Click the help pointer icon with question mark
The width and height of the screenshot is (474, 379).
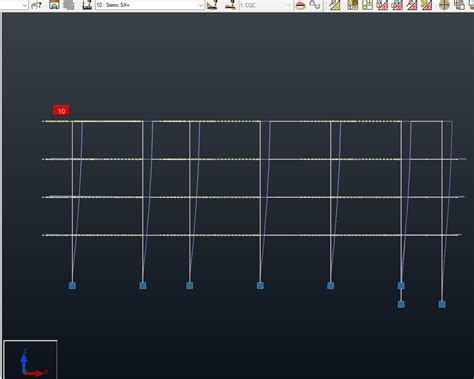[36, 5]
